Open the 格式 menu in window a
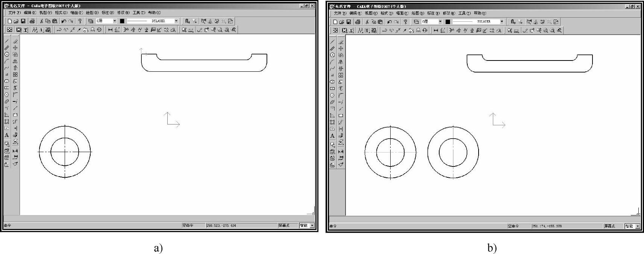Image resolution: width=644 pixels, height=254 pixels. 61,13
